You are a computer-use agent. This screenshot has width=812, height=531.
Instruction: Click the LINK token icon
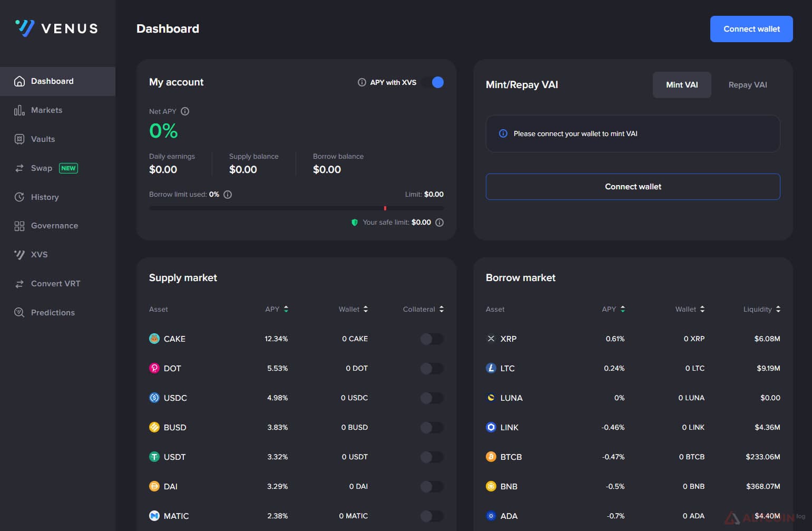pyautogui.click(x=491, y=427)
